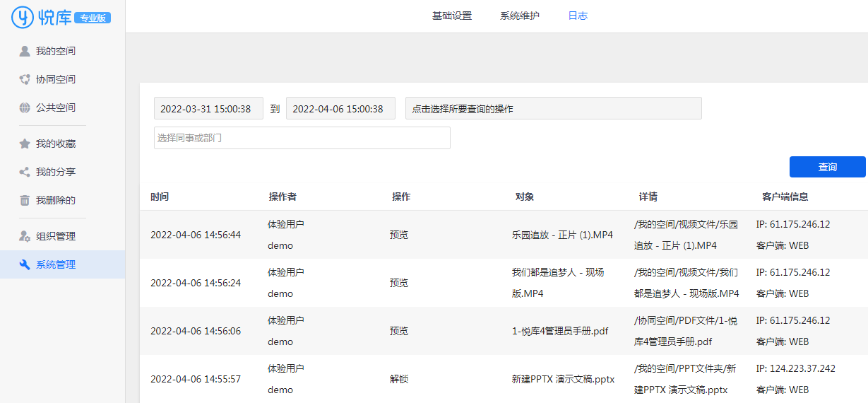Open the start date picker 2022-03-31
The image size is (868, 403).
(x=208, y=109)
